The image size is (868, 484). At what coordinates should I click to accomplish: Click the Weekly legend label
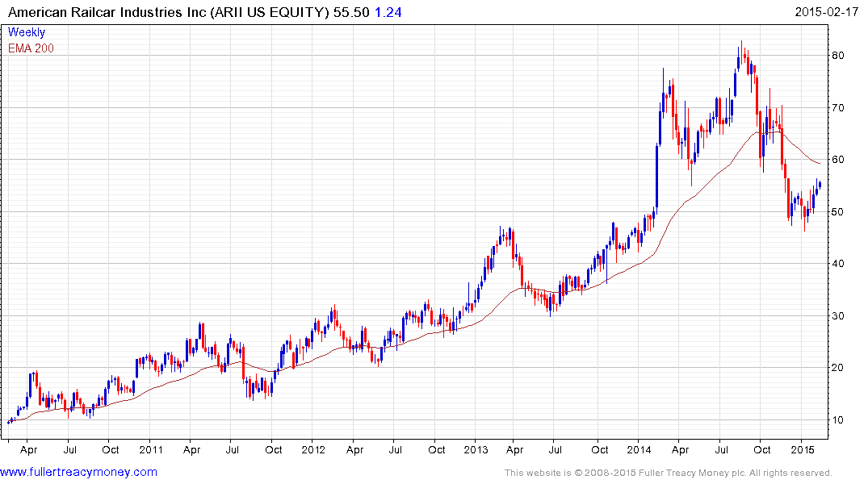tap(26, 32)
